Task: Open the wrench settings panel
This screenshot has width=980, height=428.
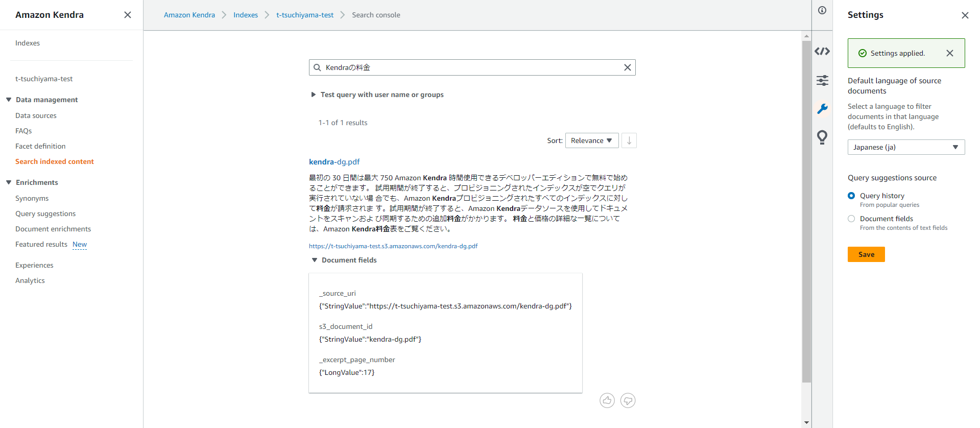Action: click(822, 109)
